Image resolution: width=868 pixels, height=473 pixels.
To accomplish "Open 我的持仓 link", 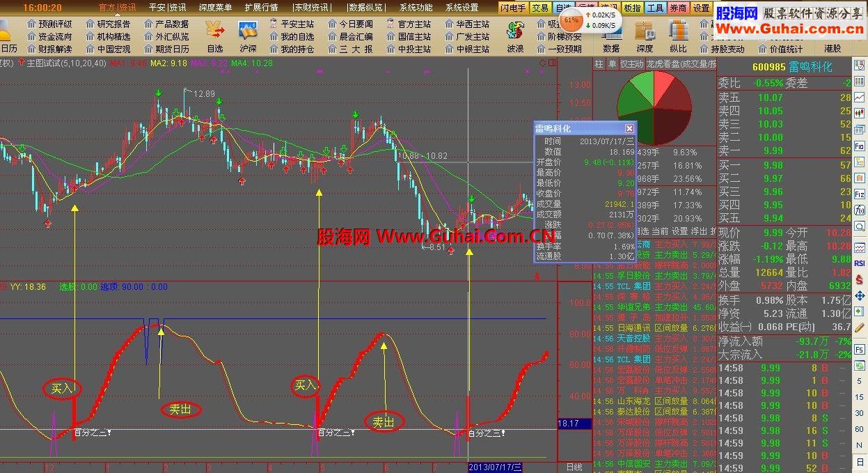I will tap(292, 49).
